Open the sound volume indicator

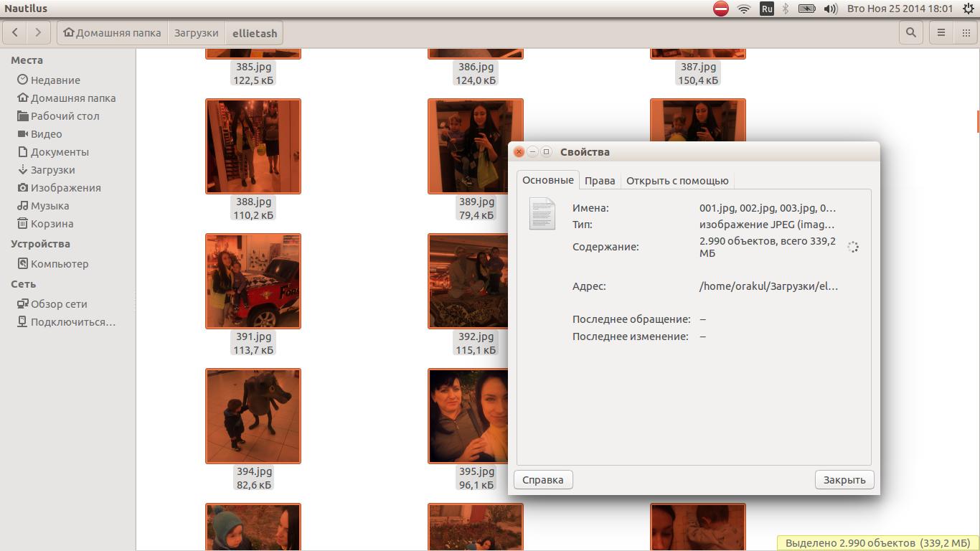click(831, 9)
